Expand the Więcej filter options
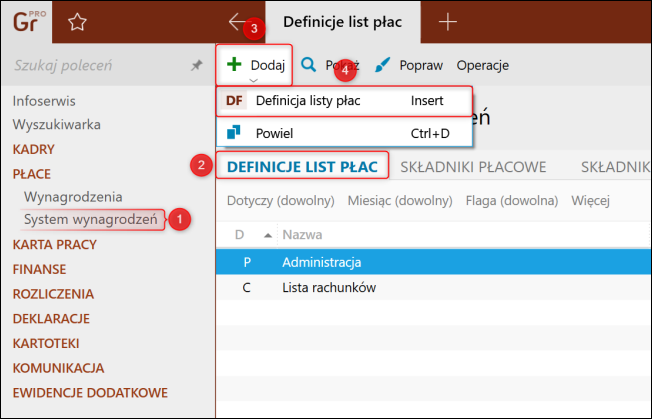This screenshot has height=419, width=652. (x=590, y=201)
